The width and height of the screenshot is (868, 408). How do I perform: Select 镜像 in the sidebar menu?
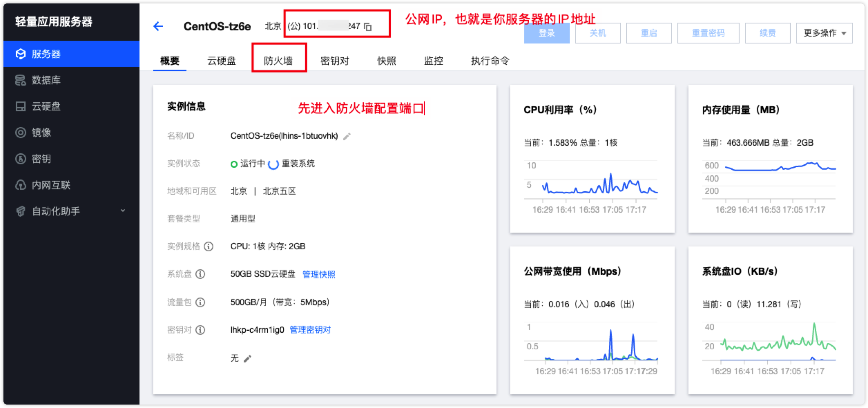click(x=71, y=133)
